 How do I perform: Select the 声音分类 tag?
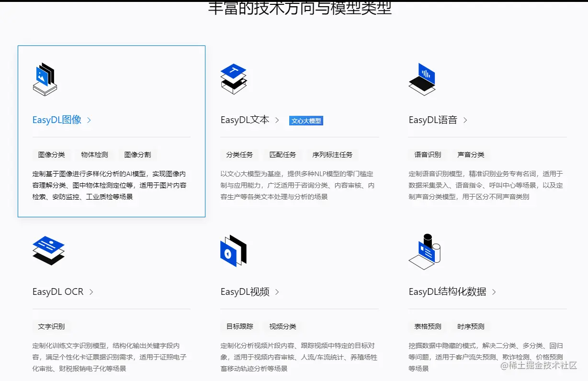471,155
